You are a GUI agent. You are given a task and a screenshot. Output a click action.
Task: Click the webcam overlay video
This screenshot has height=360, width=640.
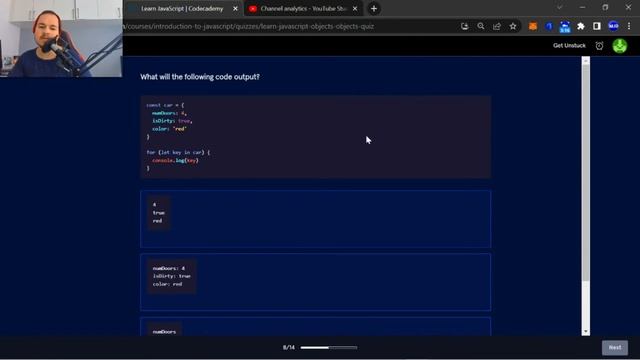pyautogui.click(x=61, y=38)
